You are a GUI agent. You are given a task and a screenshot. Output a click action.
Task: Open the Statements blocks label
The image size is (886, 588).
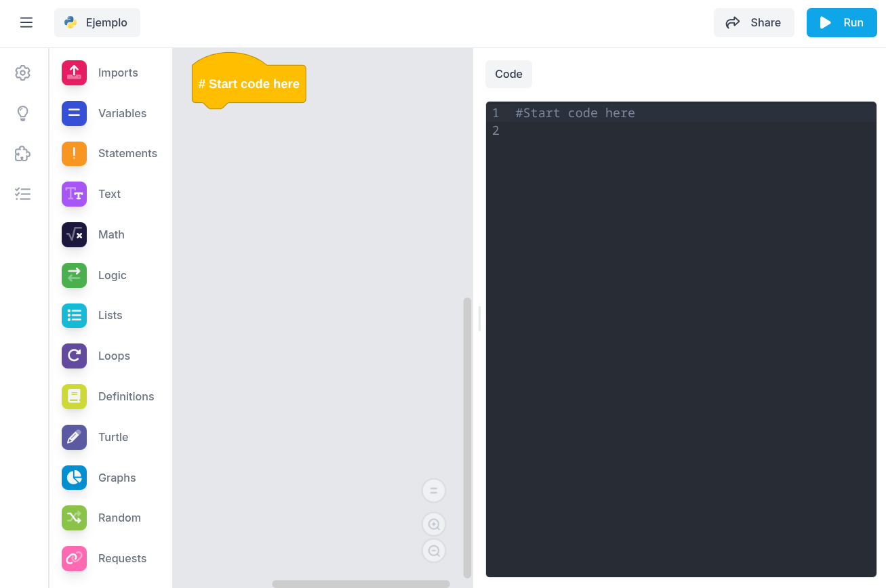coord(127,153)
